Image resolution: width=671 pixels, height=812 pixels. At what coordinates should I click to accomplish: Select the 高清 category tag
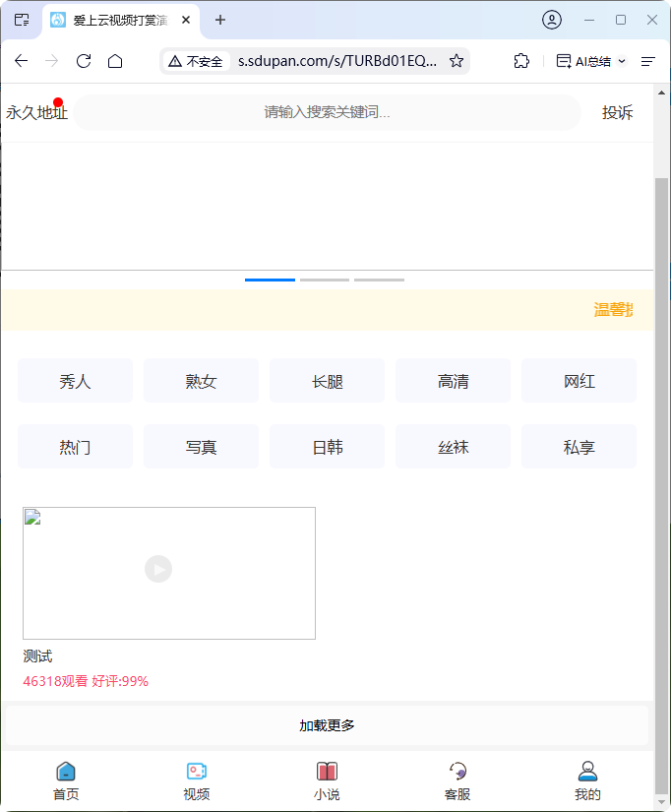point(453,381)
